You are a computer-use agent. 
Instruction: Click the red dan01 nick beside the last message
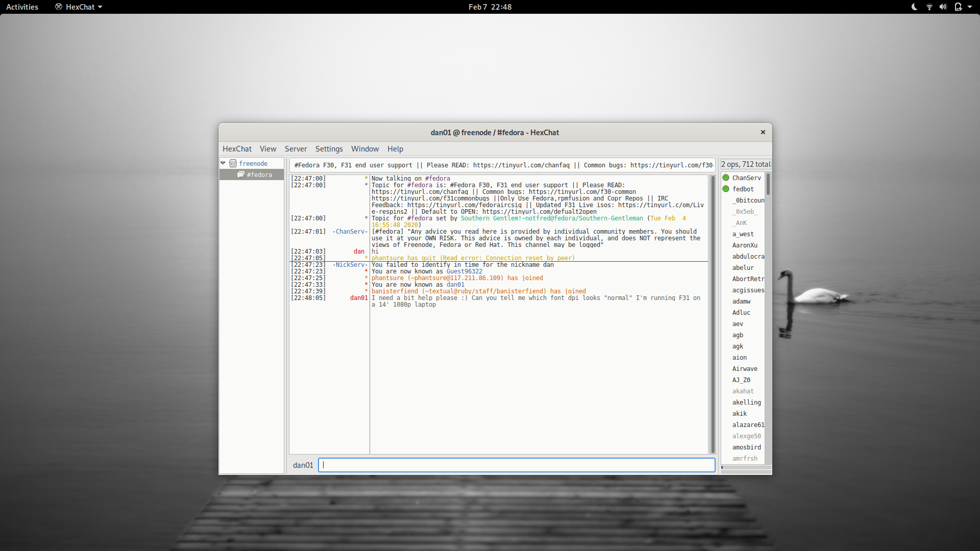tap(359, 298)
